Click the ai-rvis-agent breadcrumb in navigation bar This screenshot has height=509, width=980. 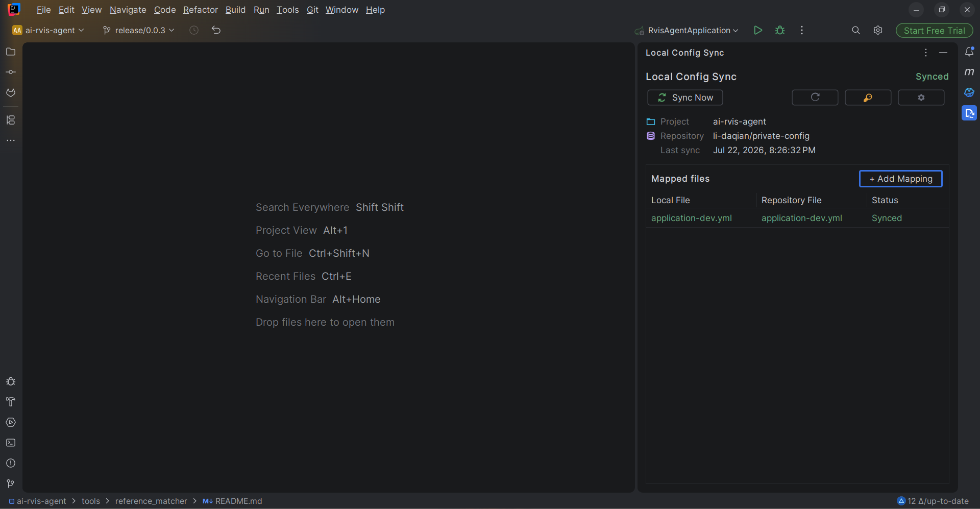point(38,501)
